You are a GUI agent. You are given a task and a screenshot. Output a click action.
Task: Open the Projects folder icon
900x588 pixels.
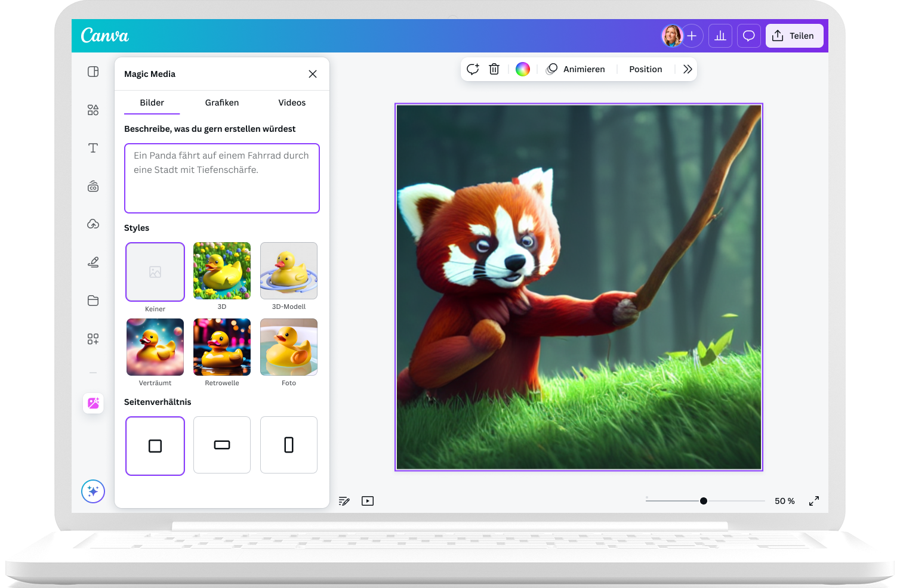click(93, 301)
